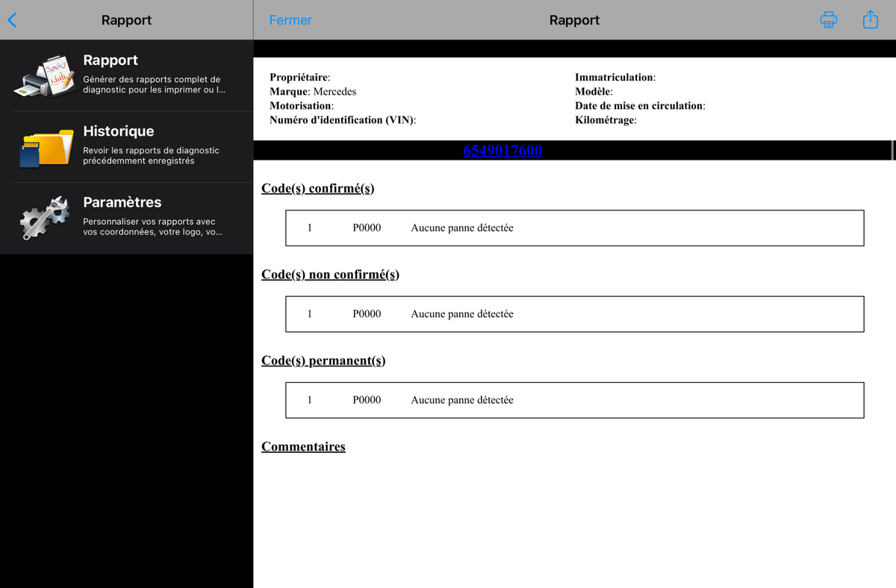Viewport: 896px width, 588px height.
Task: Open the Paramètres menu entry
Action: click(x=126, y=218)
